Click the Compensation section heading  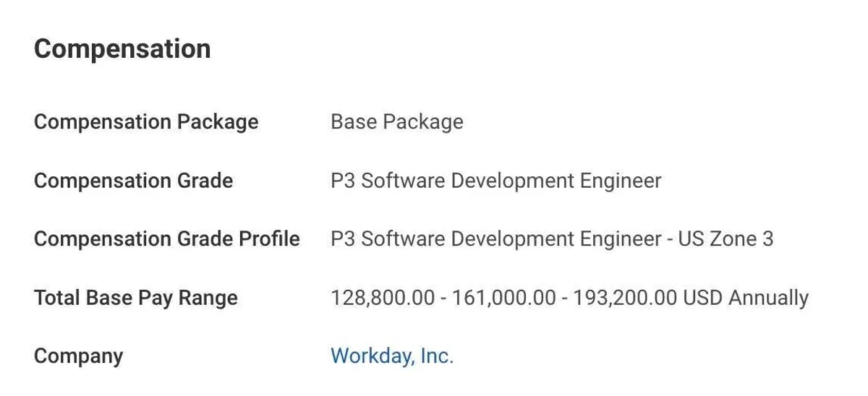(122, 49)
